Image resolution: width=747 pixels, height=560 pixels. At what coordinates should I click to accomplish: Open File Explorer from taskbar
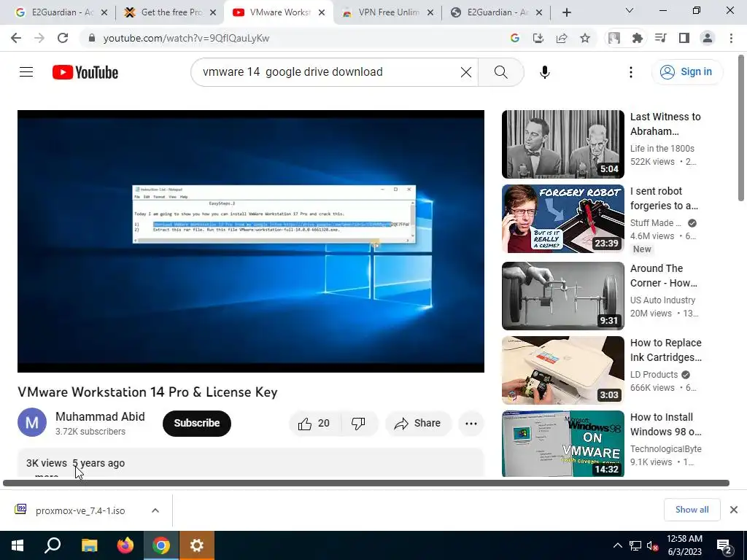pos(89,545)
